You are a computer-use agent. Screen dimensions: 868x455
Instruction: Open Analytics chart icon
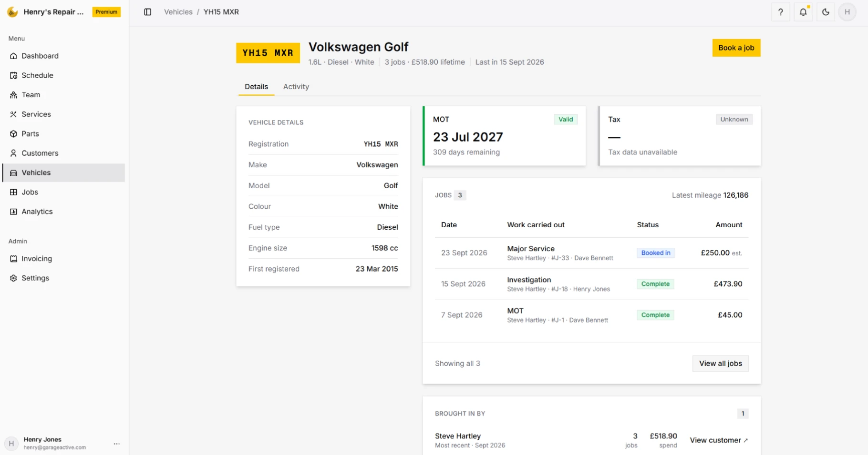(x=13, y=212)
